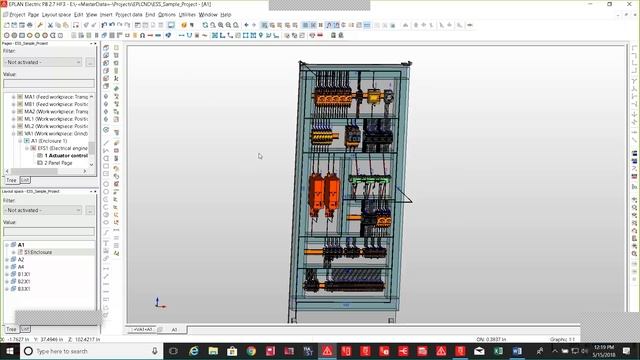Select 'S1 Enclosure' in layout space tree
The height and width of the screenshot is (360, 640).
tap(38, 252)
